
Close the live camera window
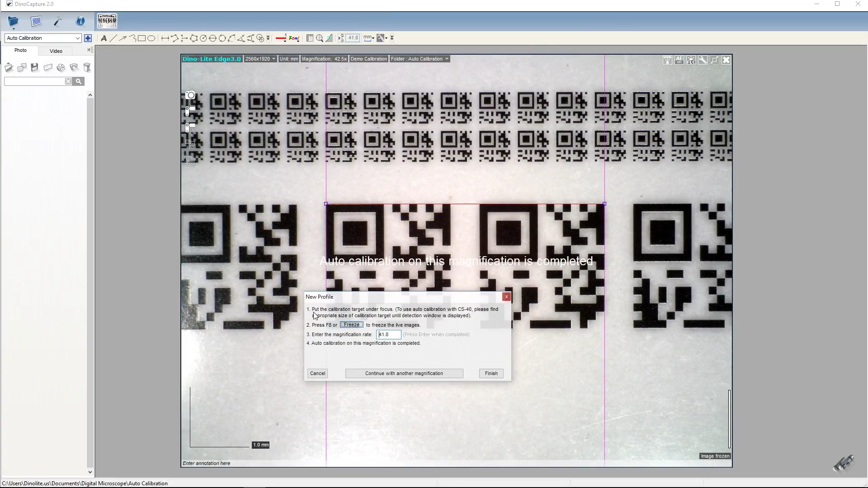(726, 60)
